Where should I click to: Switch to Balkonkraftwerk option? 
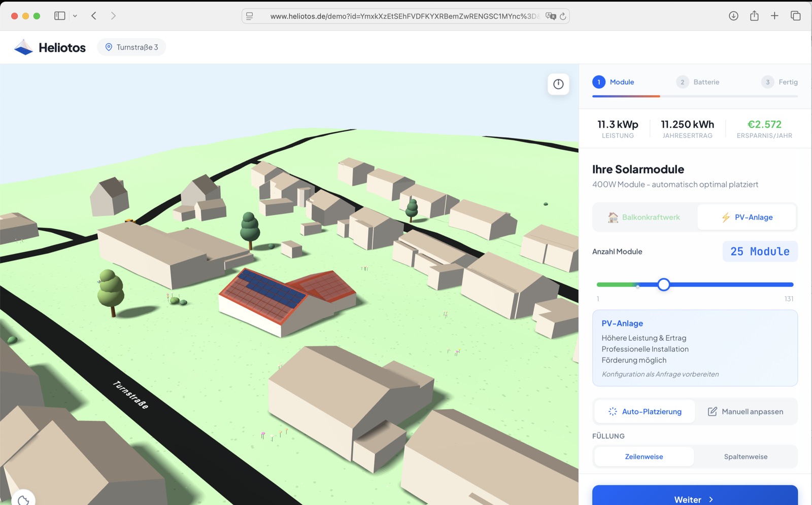[x=645, y=217]
